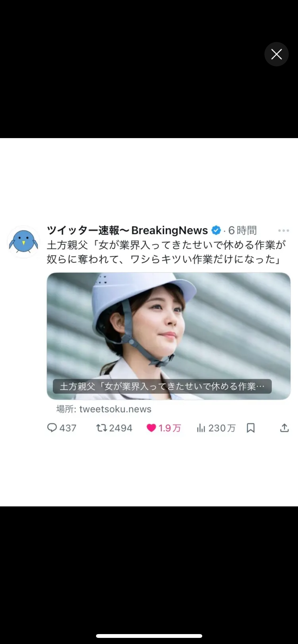The height and width of the screenshot is (644, 298).
Task: Open the 6時間 timestamp
Action: 242,230
